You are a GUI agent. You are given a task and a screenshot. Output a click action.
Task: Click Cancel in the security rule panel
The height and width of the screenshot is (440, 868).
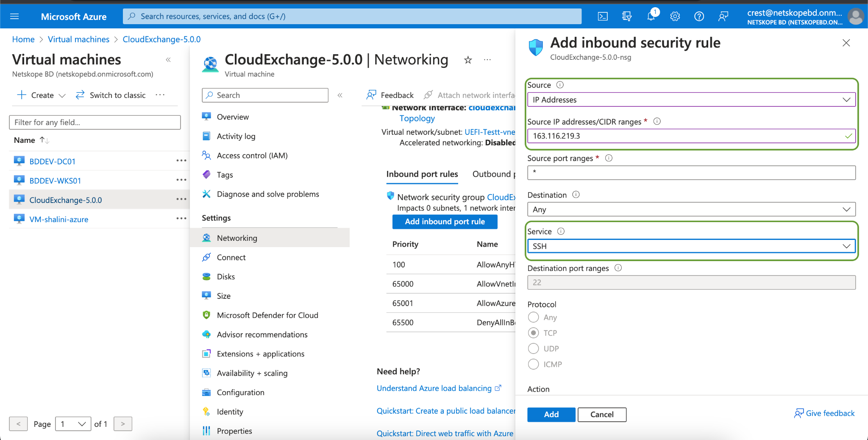click(602, 415)
